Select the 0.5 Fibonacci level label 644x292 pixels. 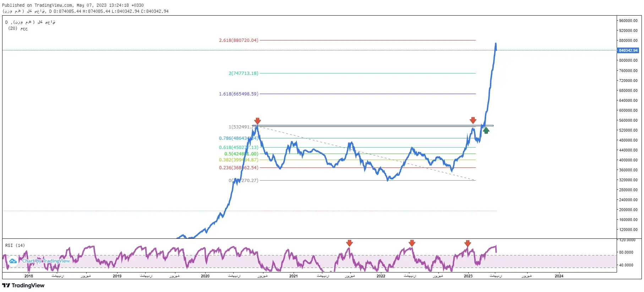241,154
